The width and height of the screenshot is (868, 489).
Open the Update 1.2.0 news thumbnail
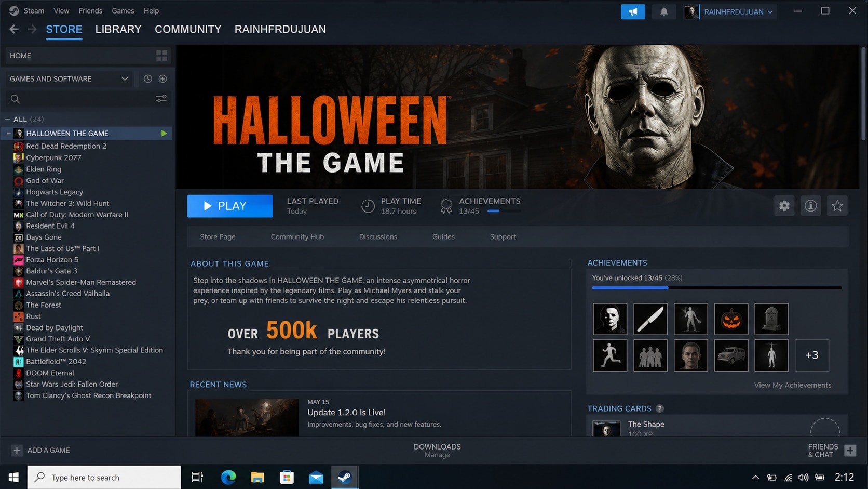click(247, 417)
